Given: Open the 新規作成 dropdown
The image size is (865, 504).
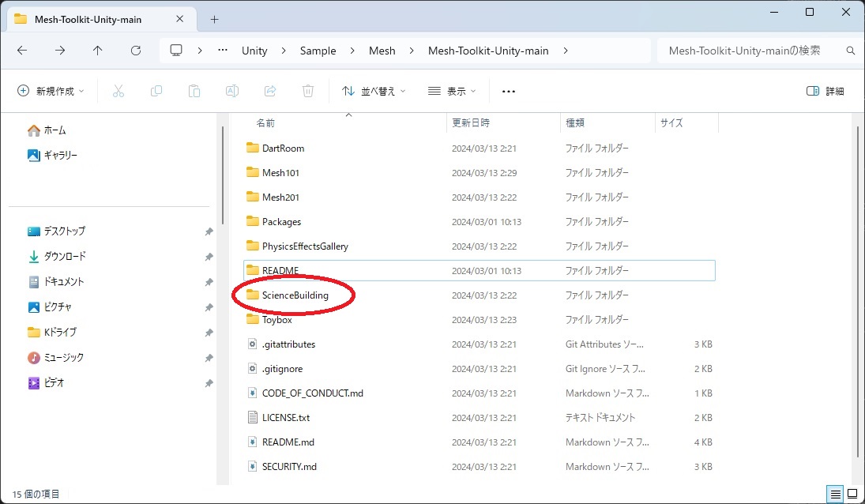Looking at the screenshot, I should coord(51,91).
